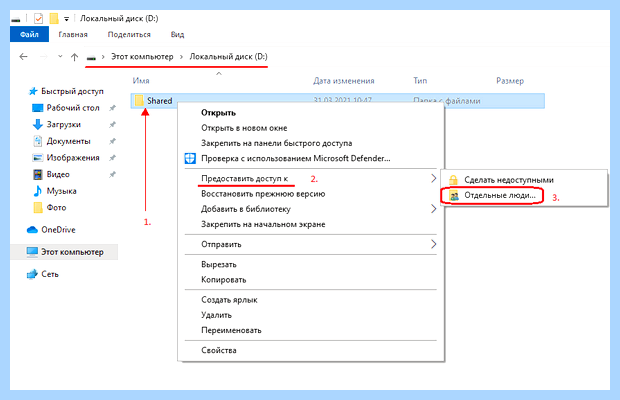Switch to the Вид ribbon tab
This screenshot has height=400, width=620.
point(178,34)
